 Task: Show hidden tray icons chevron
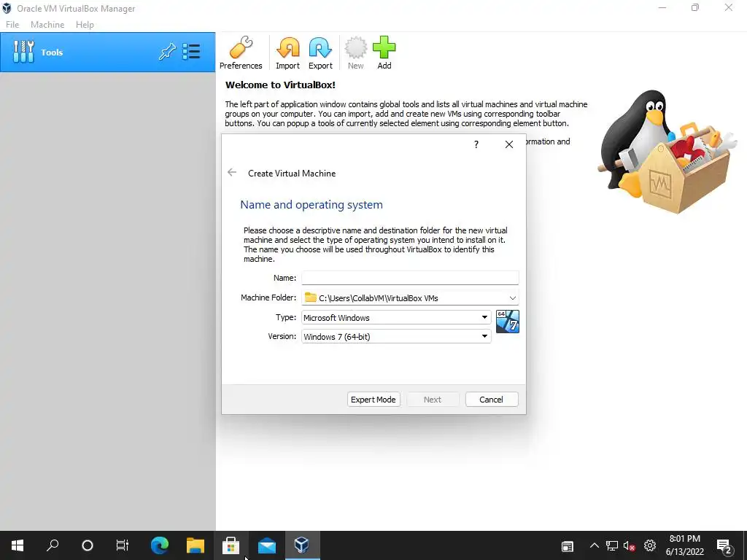[594, 545]
